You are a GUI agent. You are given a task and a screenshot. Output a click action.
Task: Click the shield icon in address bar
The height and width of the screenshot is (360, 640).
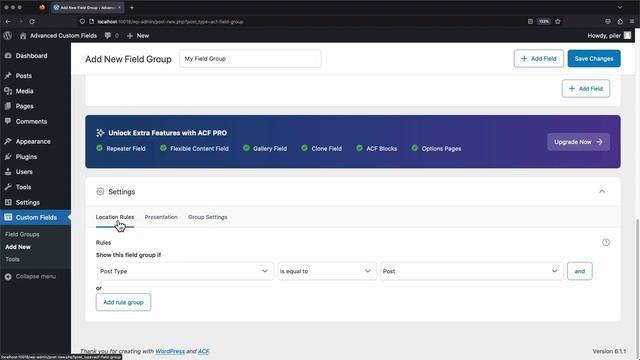coord(82,21)
